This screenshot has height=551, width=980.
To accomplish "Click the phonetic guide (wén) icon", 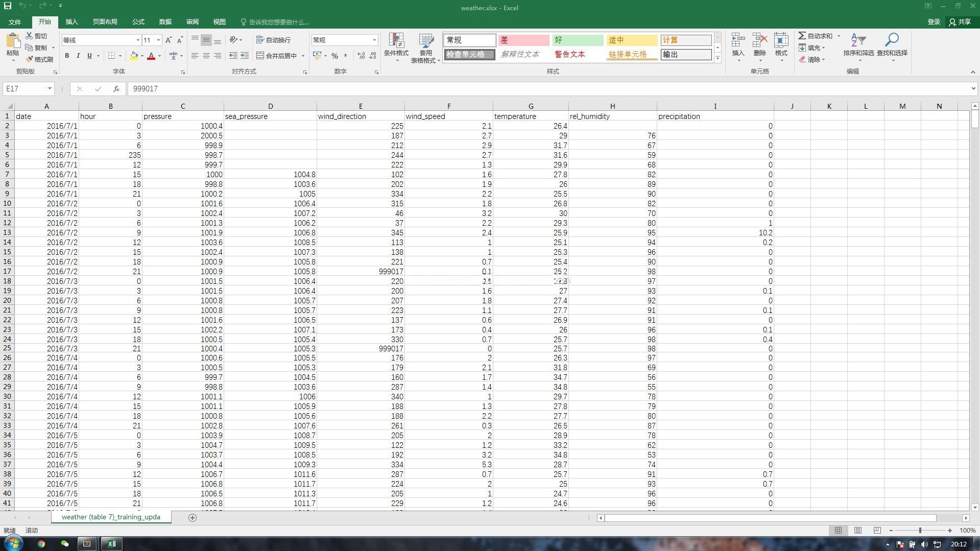I will pyautogui.click(x=174, y=56).
